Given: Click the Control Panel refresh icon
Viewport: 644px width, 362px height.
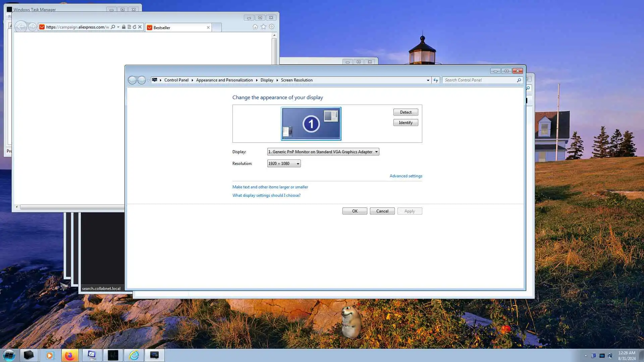Looking at the screenshot, I should tap(436, 80).
